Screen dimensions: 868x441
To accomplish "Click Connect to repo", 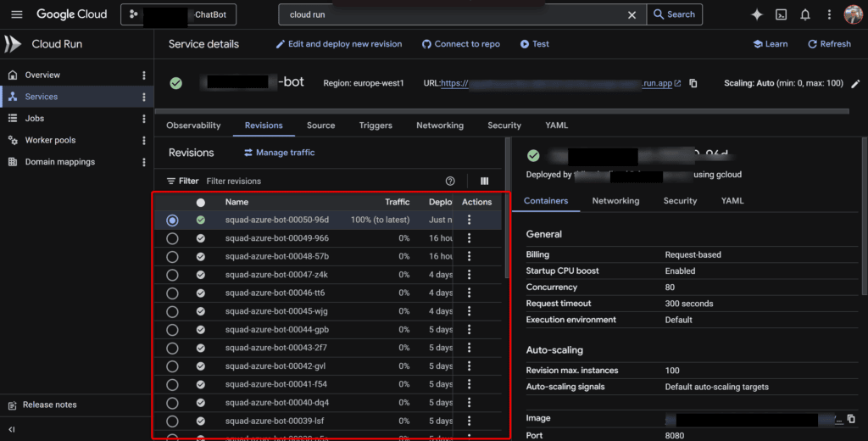I will click(460, 44).
